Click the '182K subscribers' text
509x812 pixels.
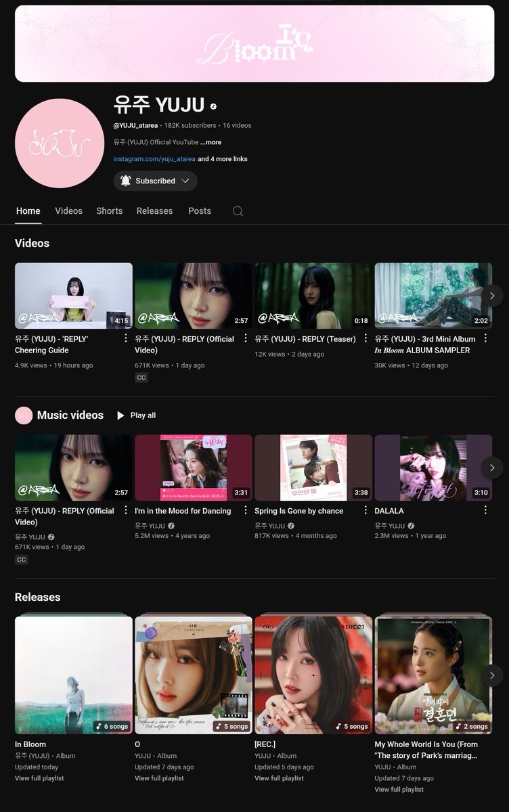coord(190,125)
